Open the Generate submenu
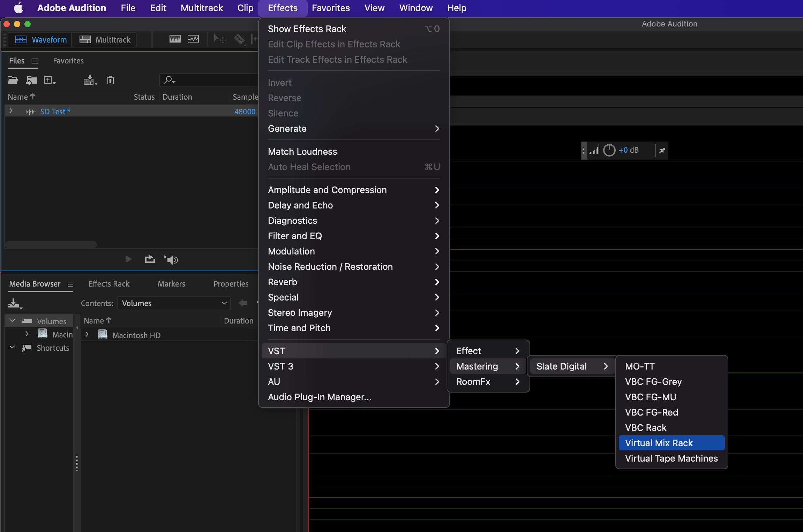Image resolution: width=803 pixels, height=532 pixels. pos(354,129)
